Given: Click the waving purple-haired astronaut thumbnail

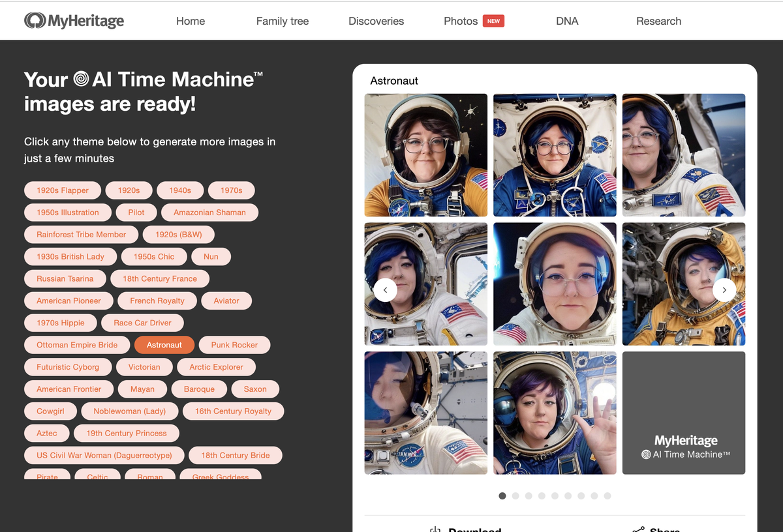Looking at the screenshot, I should (x=555, y=413).
